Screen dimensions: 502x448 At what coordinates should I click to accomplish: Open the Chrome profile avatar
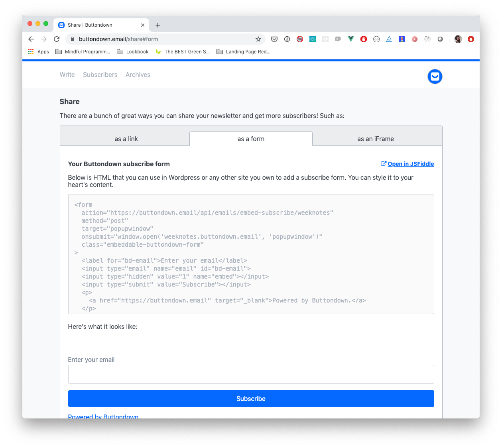[x=458, y=39]
